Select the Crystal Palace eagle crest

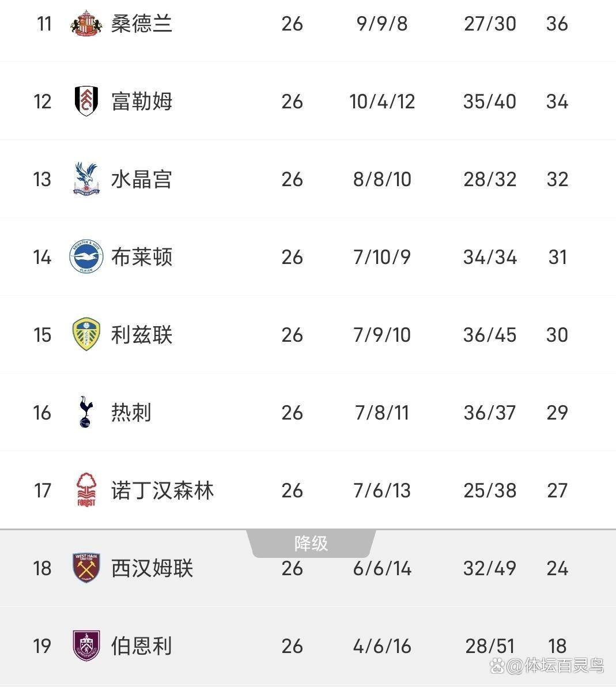pos(86,179)
